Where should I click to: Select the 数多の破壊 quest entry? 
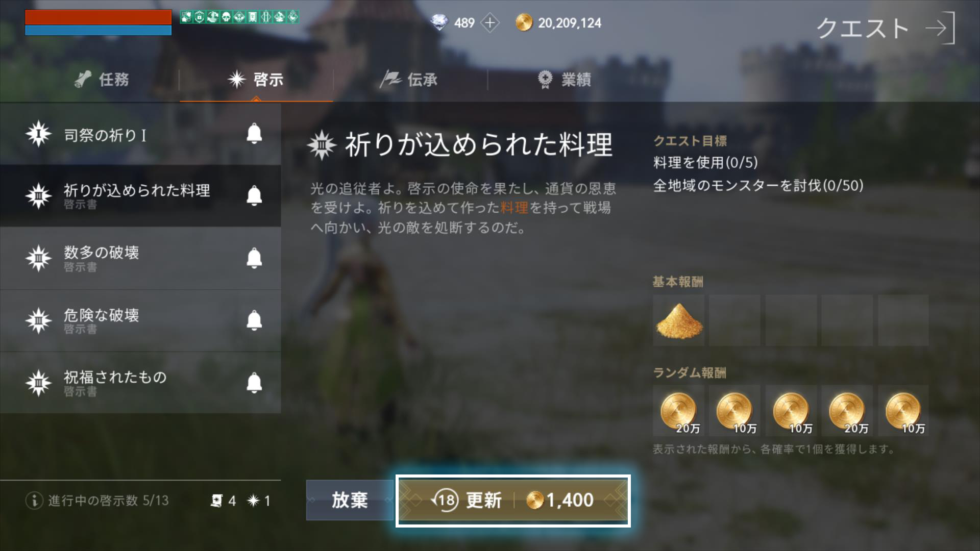(140, 259)
